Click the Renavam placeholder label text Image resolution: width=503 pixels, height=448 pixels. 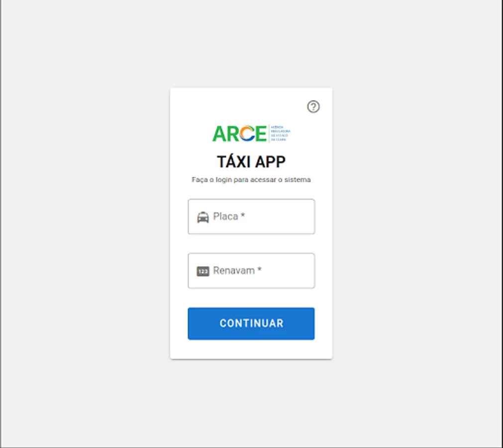(x=234, y=270)
